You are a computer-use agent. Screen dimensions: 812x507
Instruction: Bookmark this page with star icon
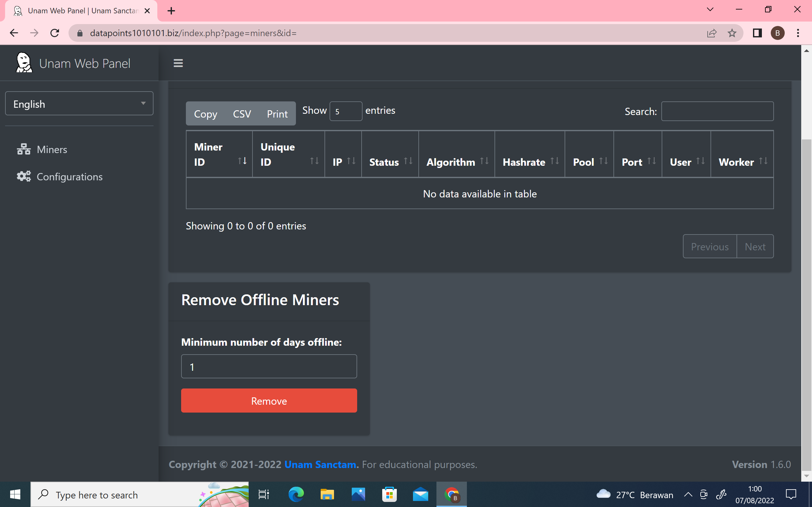click(x=732, y=33)
